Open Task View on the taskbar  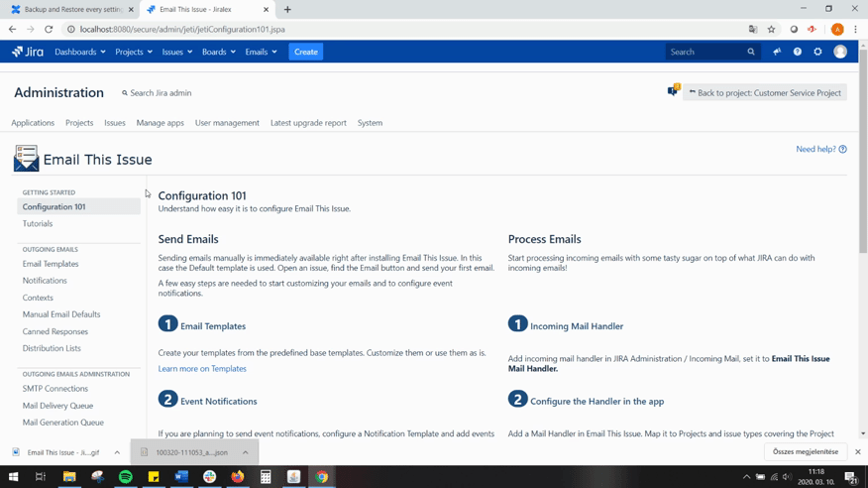[41, 476]
